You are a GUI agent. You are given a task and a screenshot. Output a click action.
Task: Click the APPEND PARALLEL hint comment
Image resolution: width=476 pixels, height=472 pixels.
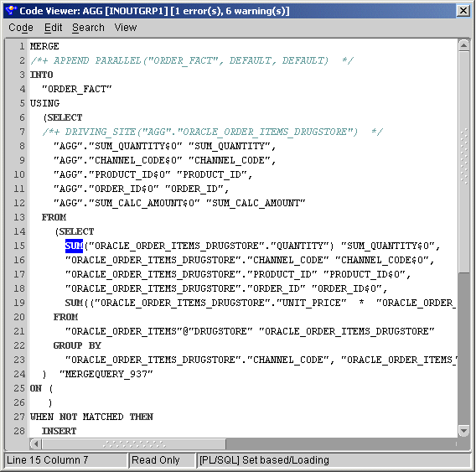coord(192,60)
